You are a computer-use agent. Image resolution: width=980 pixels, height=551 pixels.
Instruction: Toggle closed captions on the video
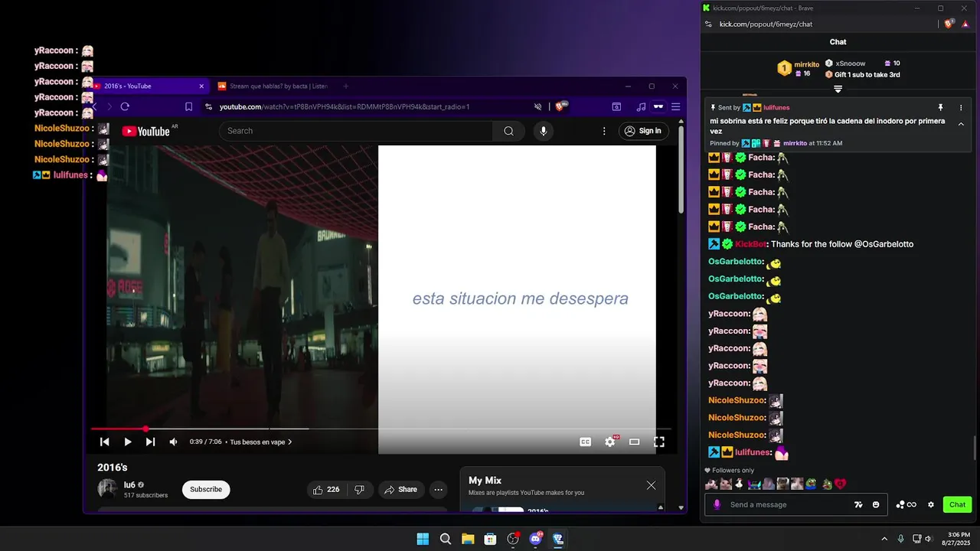[586, 442]
